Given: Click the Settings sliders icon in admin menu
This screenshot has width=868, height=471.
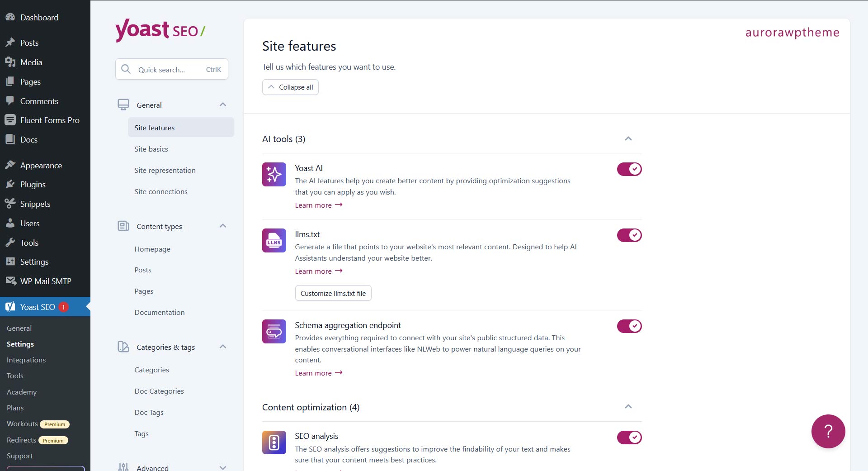Looking at the screenshot, I should [x=10, y=262].
